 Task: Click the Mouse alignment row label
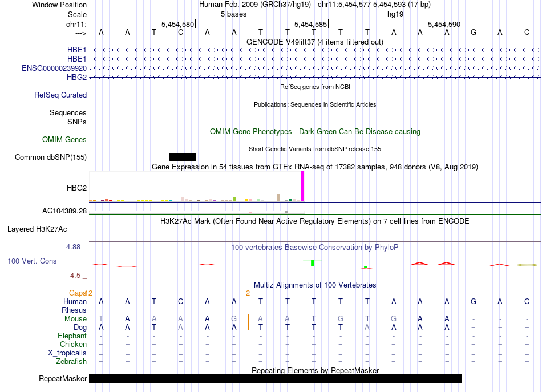click(75, 318)
